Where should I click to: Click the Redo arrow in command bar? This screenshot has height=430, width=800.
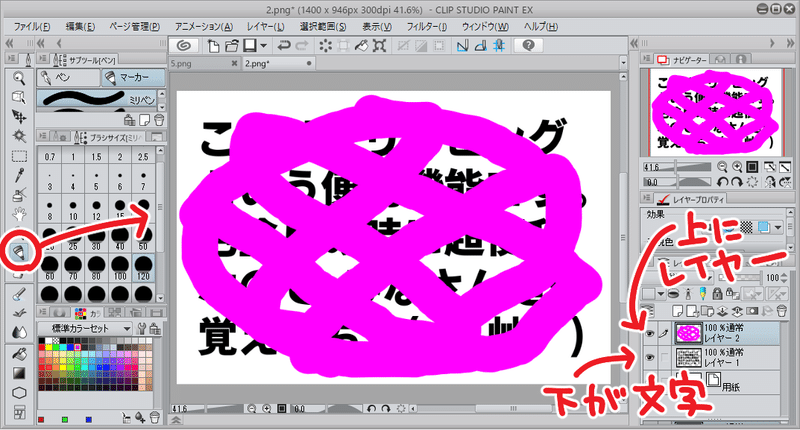[302, 46]
